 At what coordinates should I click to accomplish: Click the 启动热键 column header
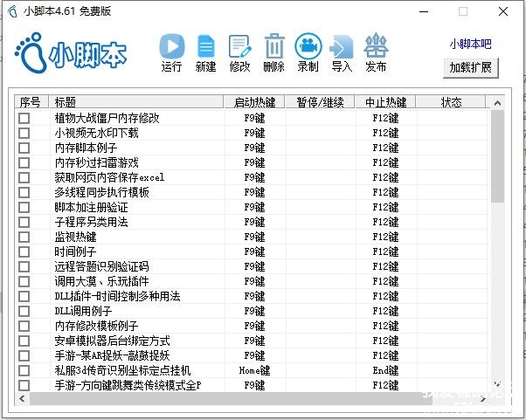point(254,102)
